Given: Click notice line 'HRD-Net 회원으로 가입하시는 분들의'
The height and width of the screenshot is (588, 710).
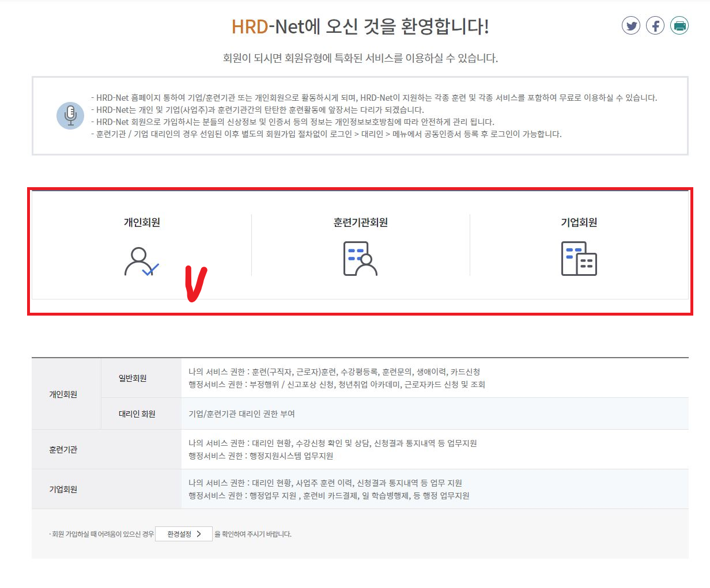Looking at the screenshot, I should pos(293,122).
